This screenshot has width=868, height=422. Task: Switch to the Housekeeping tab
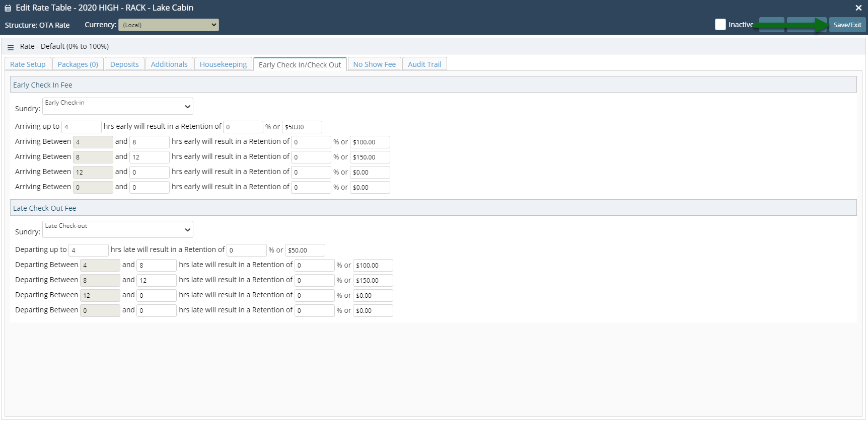pyautogui.click(x=223, y=64)
